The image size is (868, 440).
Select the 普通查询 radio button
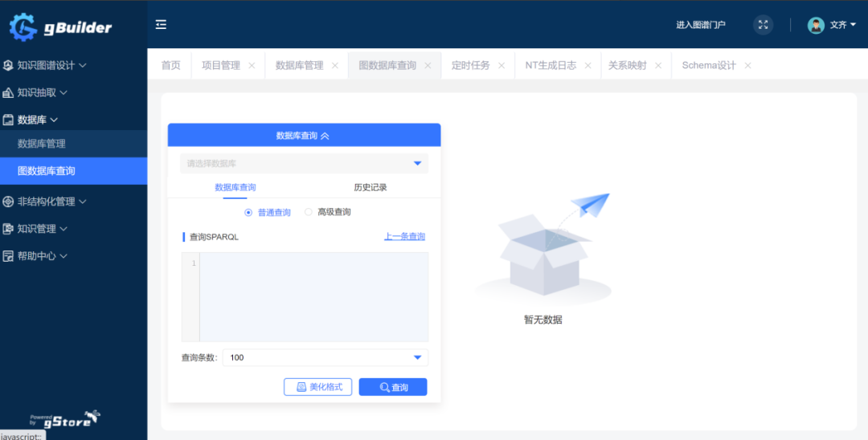[248, 212]
